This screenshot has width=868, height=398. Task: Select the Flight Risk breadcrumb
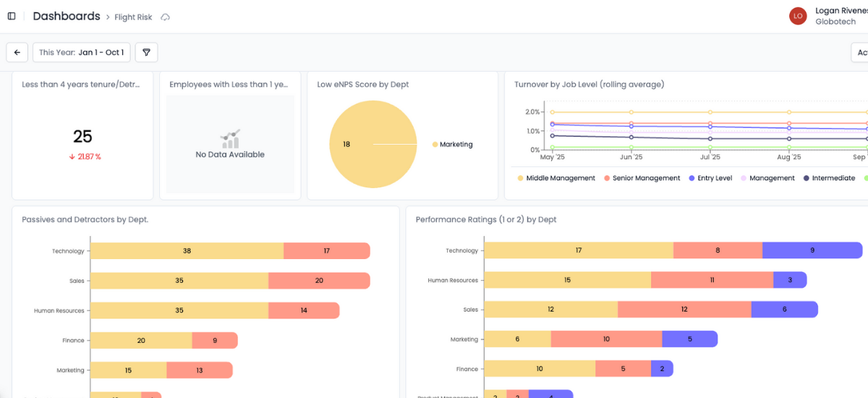coord(133,17)
